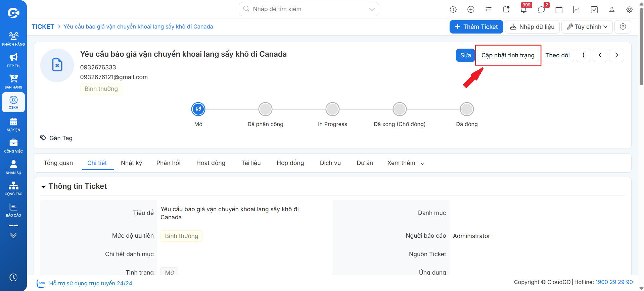Screen dimensions: 644x291
Task: Click the Administrator reporter value
Action: pyautogui.click(x=471, y=236)
